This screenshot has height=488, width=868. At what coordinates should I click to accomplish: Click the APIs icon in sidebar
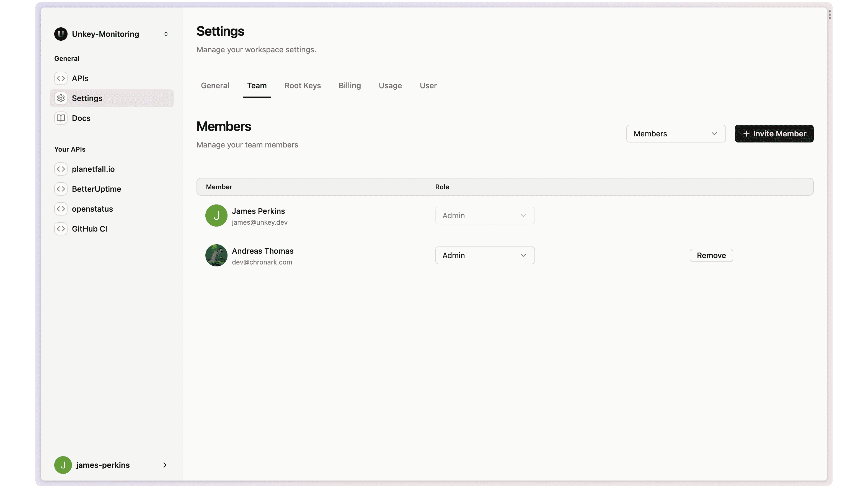(61, 78)
